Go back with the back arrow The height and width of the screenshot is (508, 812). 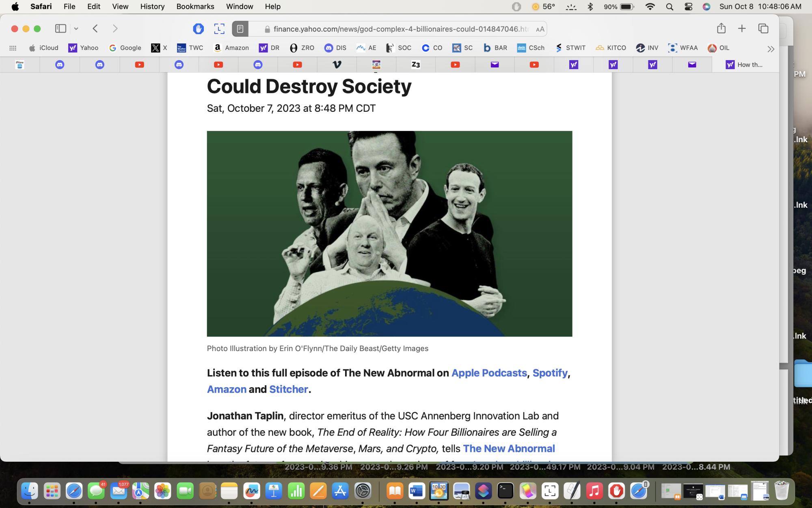coord(95,28)
